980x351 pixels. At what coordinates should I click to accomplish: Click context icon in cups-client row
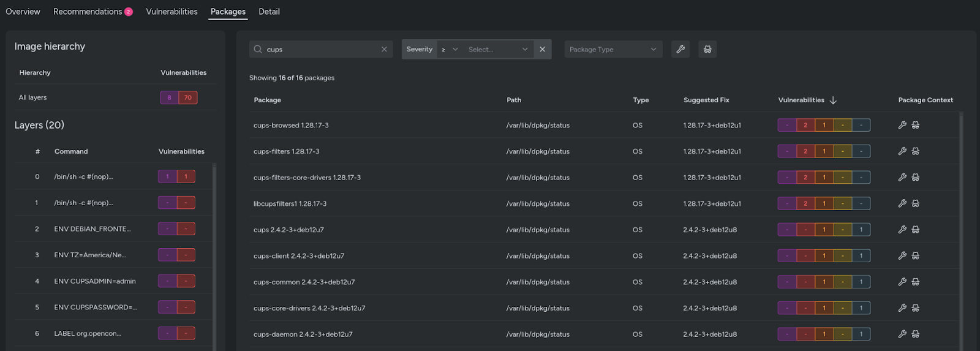916,256
